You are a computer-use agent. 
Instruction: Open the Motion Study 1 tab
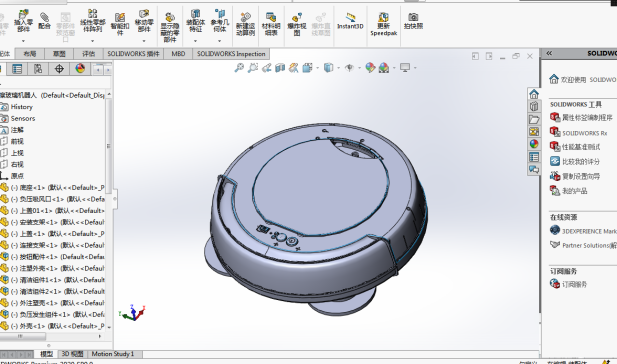click(113, 354)
